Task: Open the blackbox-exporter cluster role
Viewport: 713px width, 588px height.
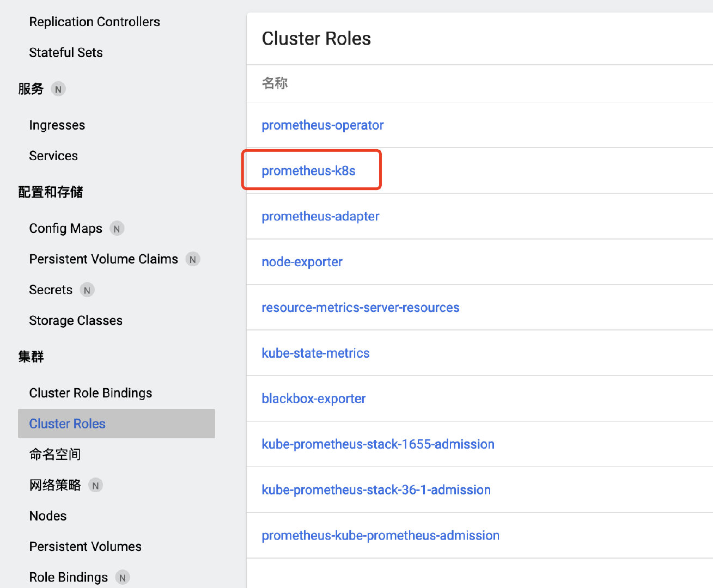Action: tap(314, 399)
